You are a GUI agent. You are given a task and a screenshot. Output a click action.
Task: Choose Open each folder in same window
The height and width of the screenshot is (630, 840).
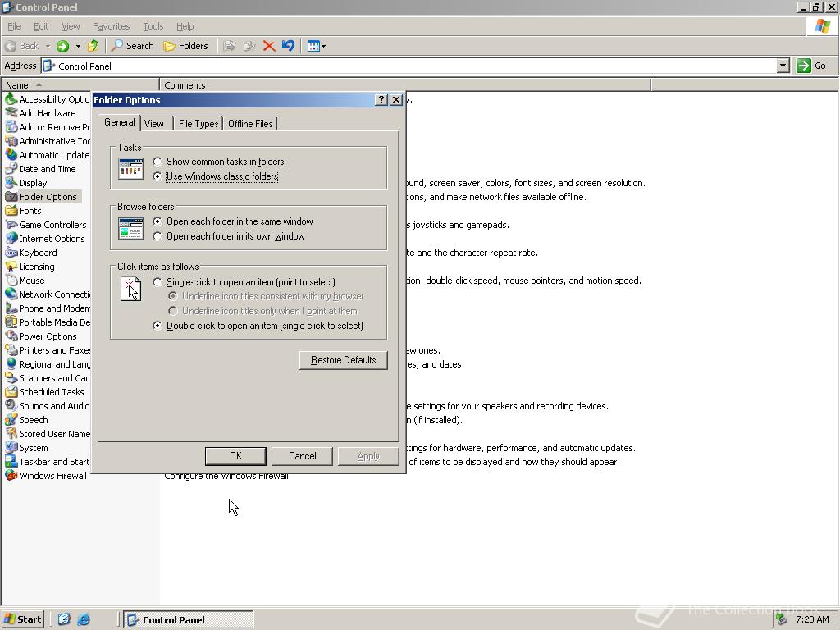coord(233,221)
